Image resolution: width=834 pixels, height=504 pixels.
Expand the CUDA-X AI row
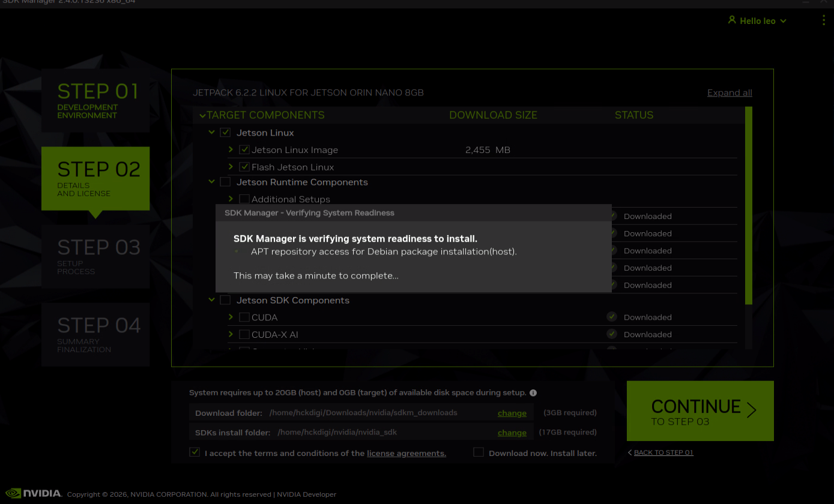231,334
